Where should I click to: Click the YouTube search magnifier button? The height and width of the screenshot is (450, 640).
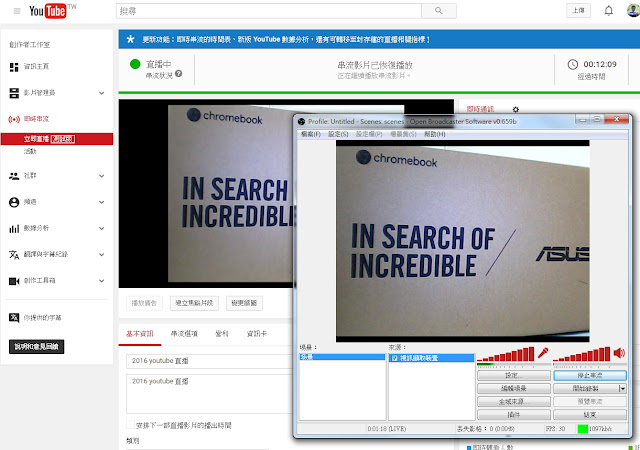[x=439, y=11]
